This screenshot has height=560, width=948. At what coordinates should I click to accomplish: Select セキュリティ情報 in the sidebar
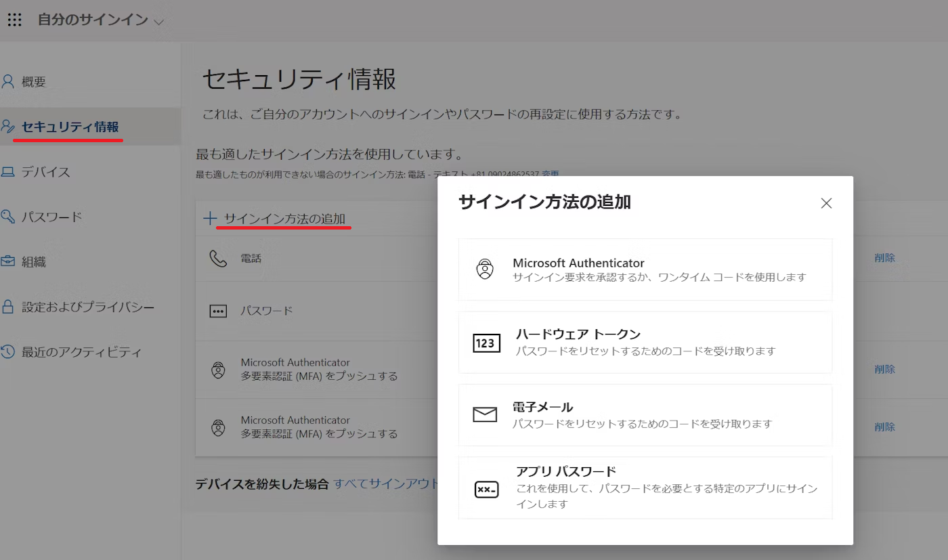pos(70,127)
